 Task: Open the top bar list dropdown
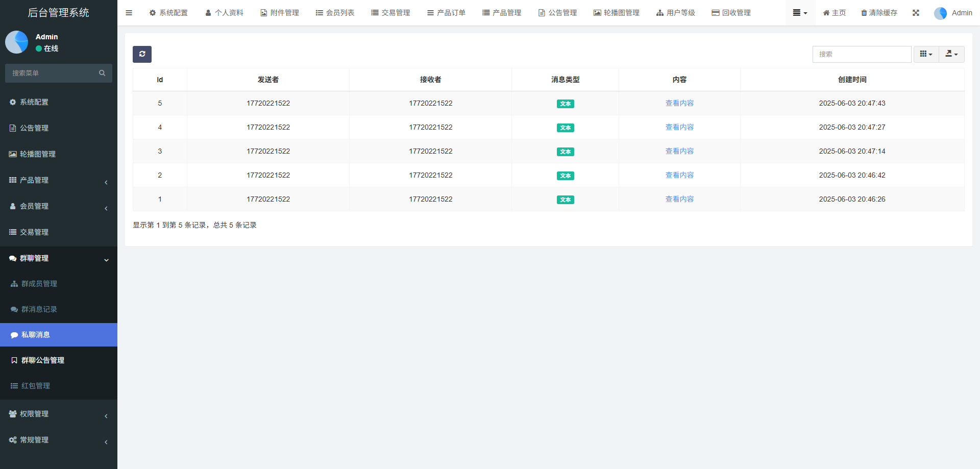(x=800, y=13)
